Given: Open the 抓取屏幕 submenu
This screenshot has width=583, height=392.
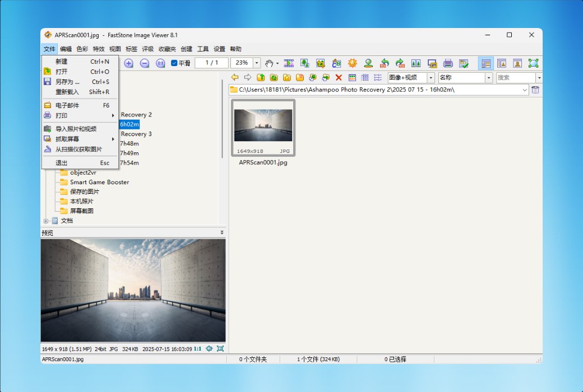Looking at the screenshot, I should tap(80, 138).
